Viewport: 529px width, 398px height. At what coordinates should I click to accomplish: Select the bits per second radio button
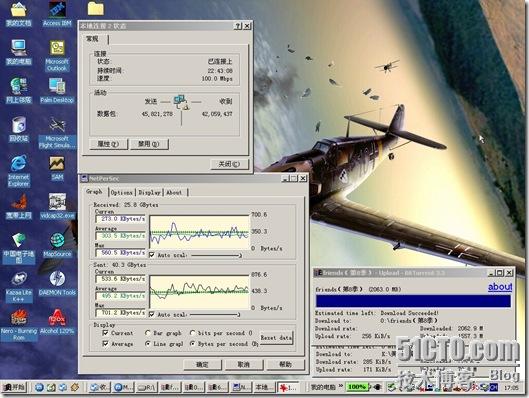(x=192, y=333)
